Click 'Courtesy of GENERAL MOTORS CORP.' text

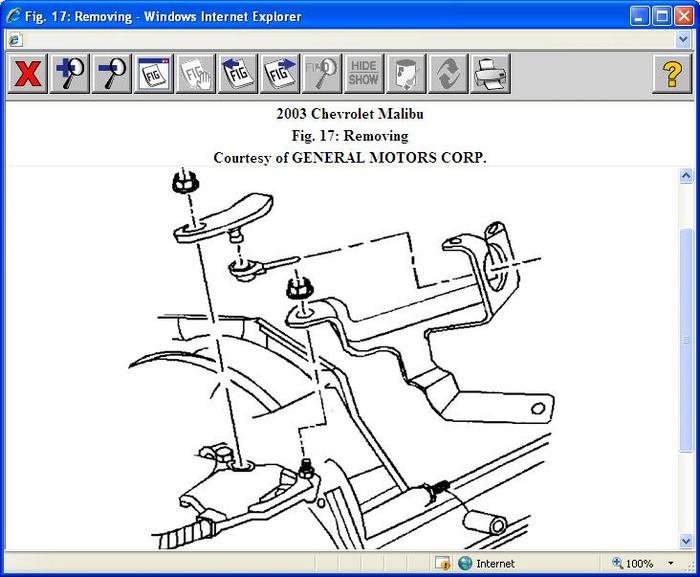[350, 158]
